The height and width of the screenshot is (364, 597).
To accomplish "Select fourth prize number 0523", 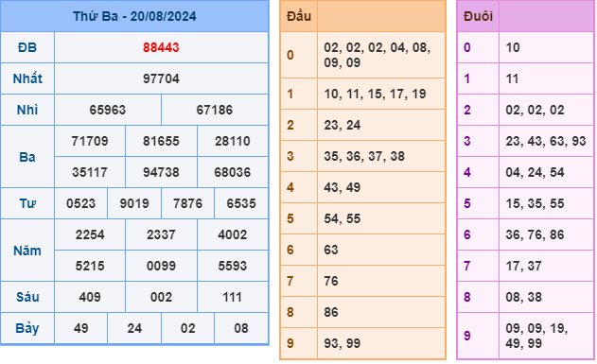I will [81, 203].
